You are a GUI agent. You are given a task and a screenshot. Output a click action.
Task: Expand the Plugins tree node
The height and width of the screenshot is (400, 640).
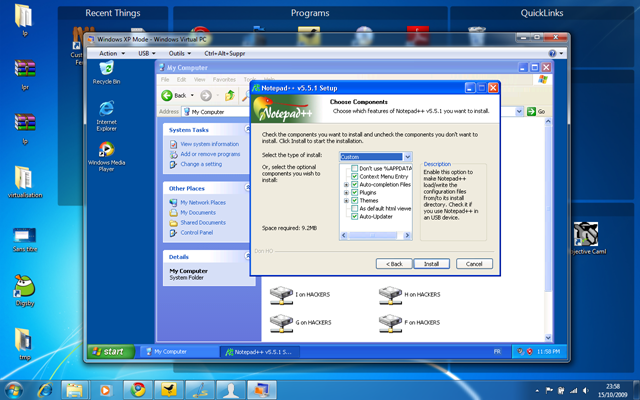pyautogui.click(x=346, y=193)
